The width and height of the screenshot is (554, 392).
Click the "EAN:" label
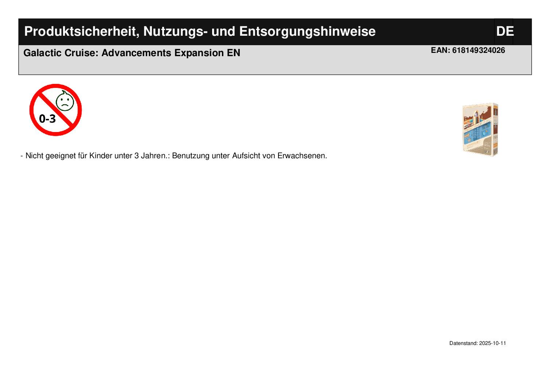(440, 51)
